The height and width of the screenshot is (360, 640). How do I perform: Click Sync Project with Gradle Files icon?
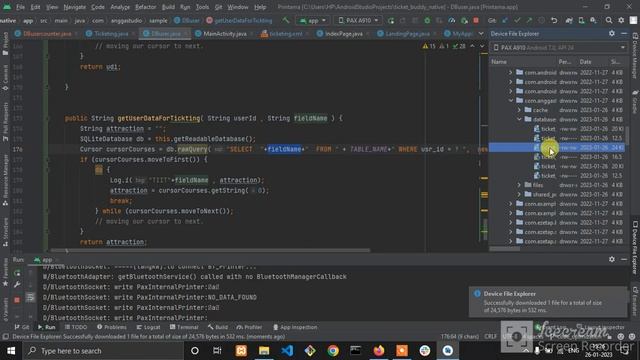[569, 20]
